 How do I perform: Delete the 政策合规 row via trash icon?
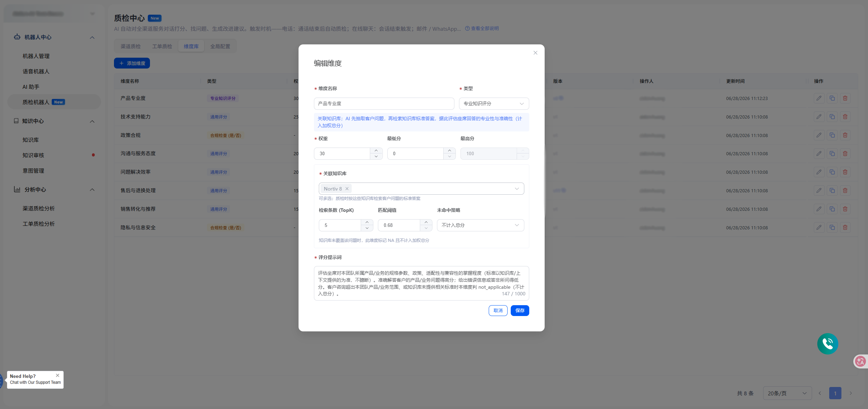pos(845,135)
